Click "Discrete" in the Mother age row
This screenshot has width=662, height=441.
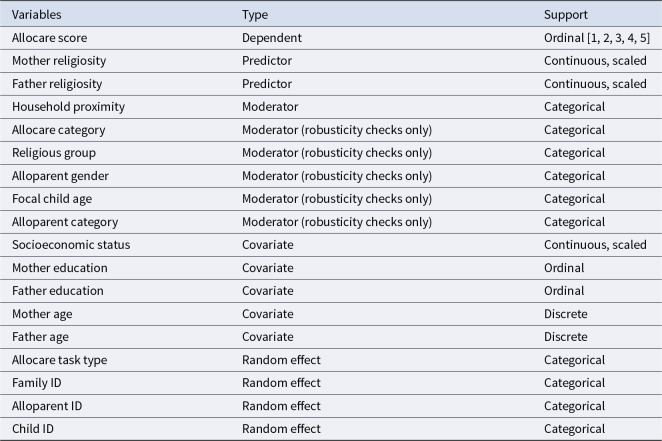coord(566,314)
